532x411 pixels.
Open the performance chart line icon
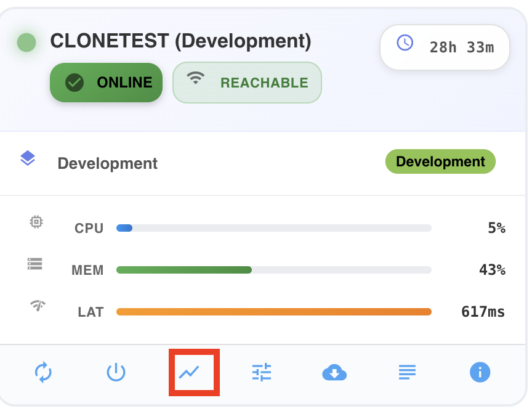click(x=189, y=372)
